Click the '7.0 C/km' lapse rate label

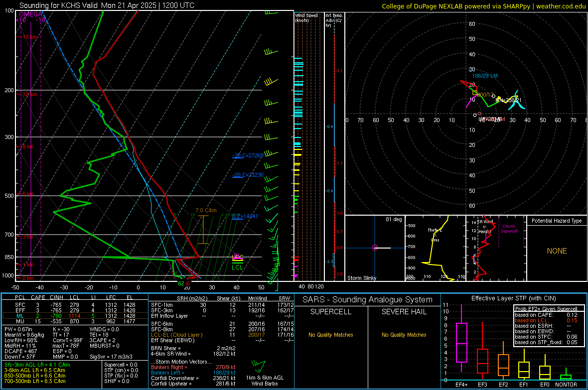(206, 210)
